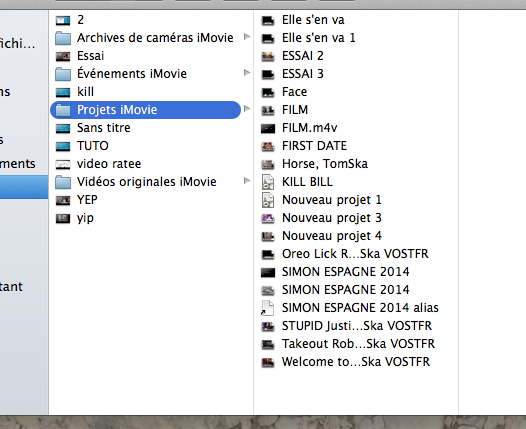Select the 'FIRST DATE' file name

[x=314, y=146]
